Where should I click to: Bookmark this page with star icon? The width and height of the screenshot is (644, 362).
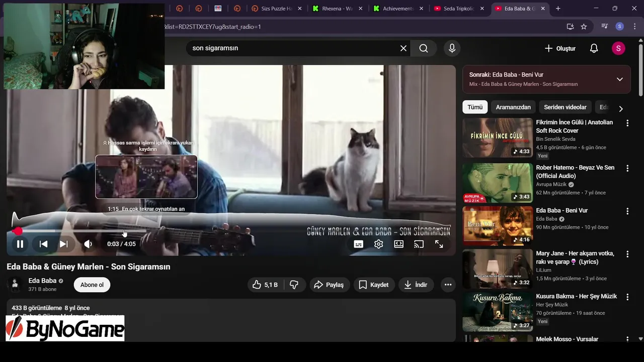tap(584, 27)
